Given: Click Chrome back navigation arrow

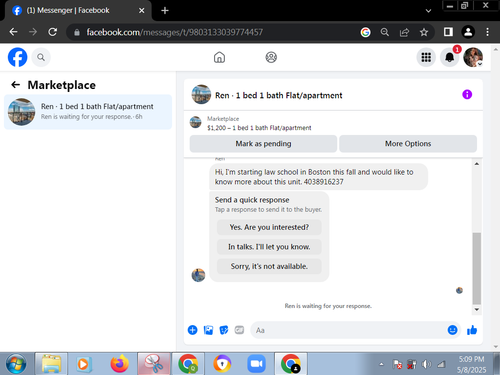Looking at the screenshot, I should (x=13, y=32).
